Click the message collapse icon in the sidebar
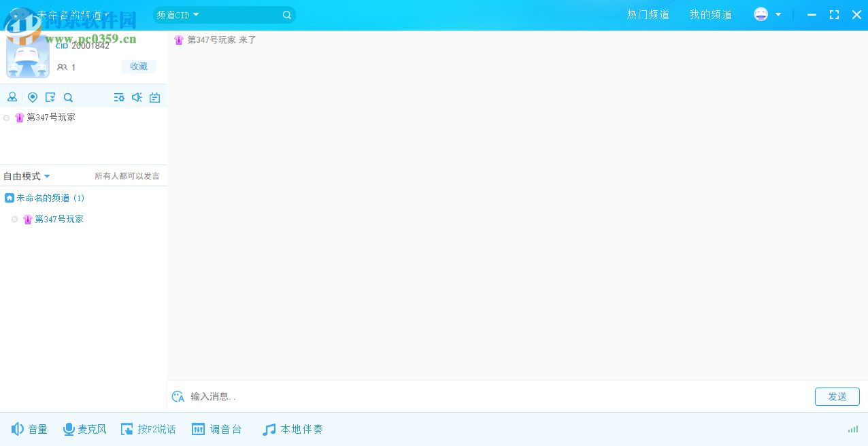 click(50, 97)
